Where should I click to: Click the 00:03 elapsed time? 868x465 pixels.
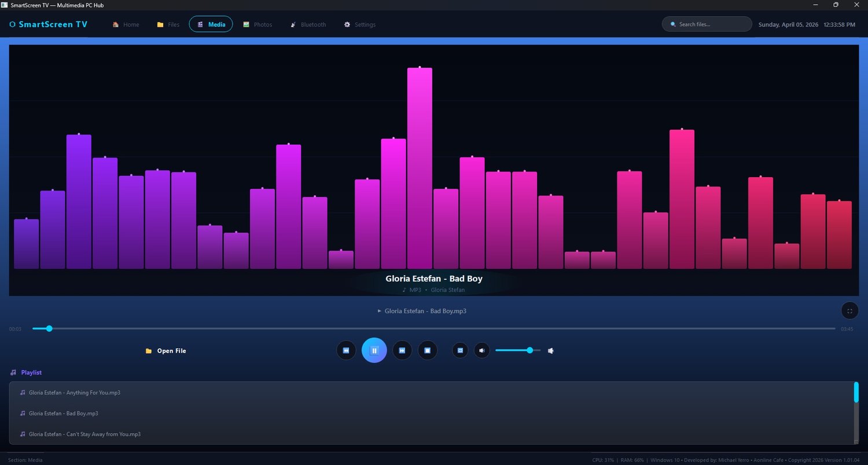point(15,329)
